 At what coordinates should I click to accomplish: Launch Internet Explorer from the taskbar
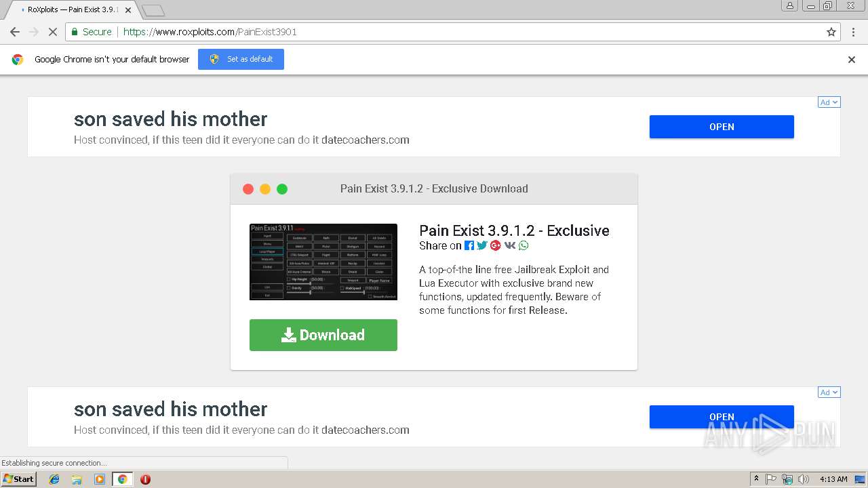coord(54,479)
